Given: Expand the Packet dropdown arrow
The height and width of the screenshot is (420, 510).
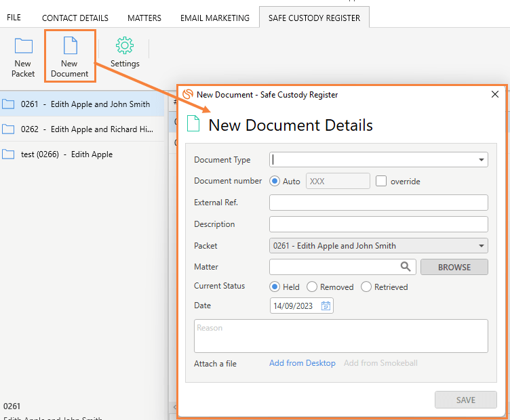Looking at the screenshot, I should pos(482,246).
